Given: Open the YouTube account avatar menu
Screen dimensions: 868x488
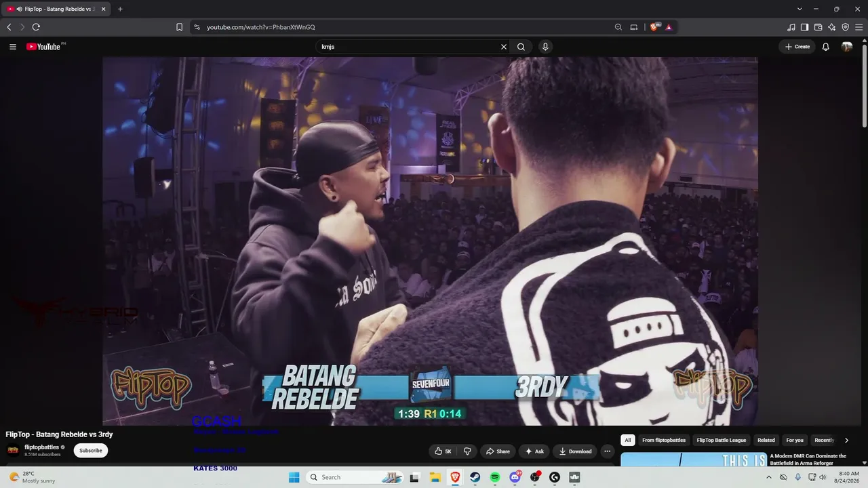Looking at the screenshot, I should (847, 47).
